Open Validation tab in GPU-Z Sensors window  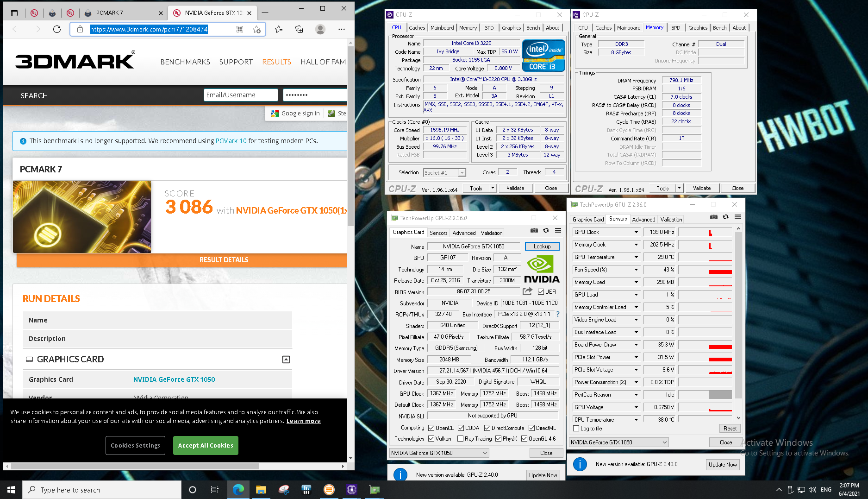pos(671,220)
